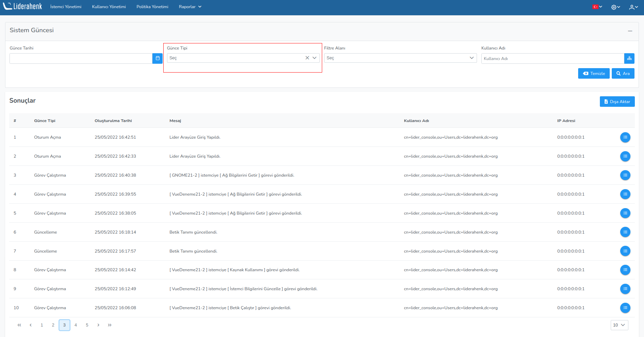
Task: Expand the Günce Tipi dropdown
Action: pyautogui.click(x=314, y=58)
